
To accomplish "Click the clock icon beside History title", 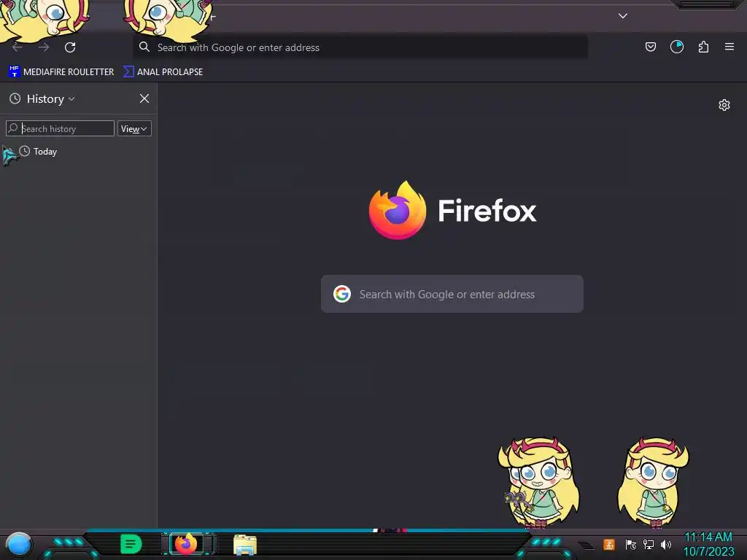I will [15, 98].
